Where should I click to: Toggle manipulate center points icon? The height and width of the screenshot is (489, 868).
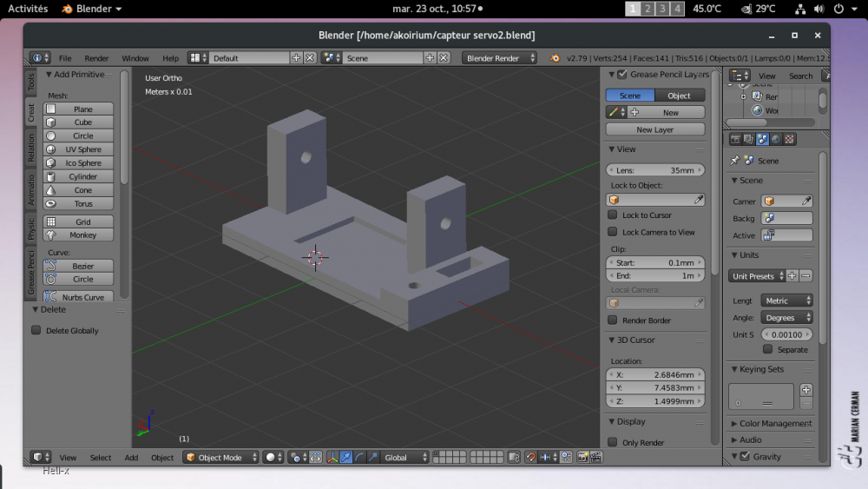[x=315, y=458]
